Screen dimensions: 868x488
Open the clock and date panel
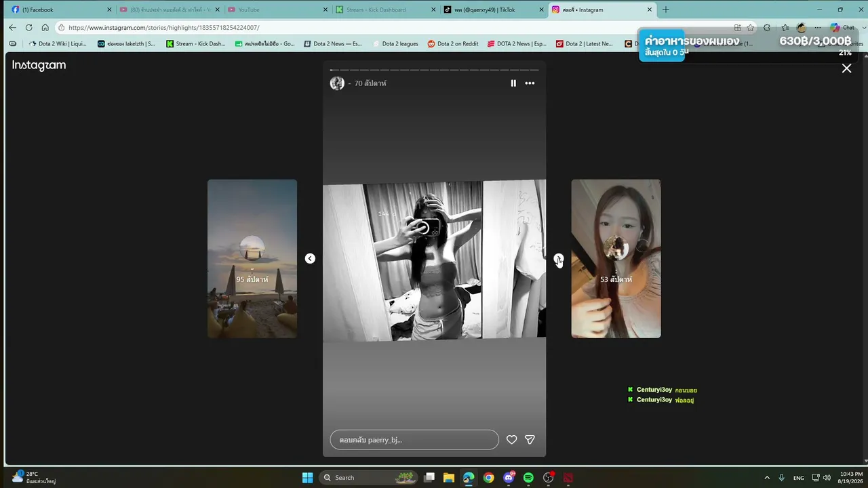851,478
